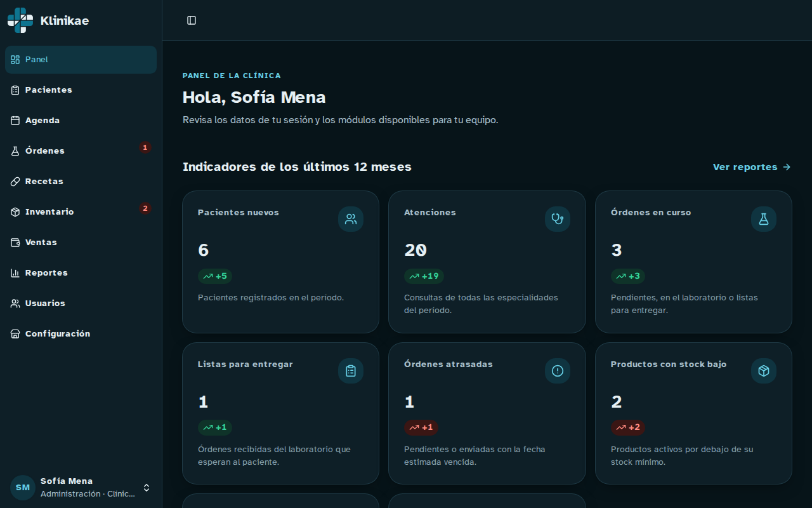This screenshot has width=812, height=508.
Task: Open the Ventas menu item
Action: point(81,243)
